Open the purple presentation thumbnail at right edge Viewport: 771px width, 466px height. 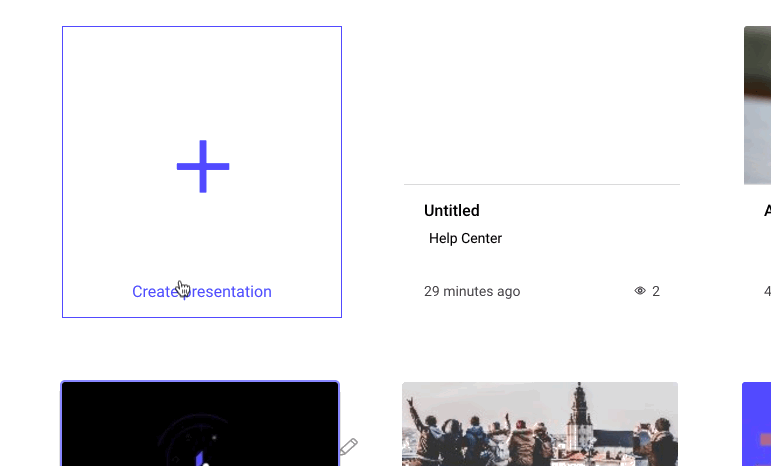[756, 425]
